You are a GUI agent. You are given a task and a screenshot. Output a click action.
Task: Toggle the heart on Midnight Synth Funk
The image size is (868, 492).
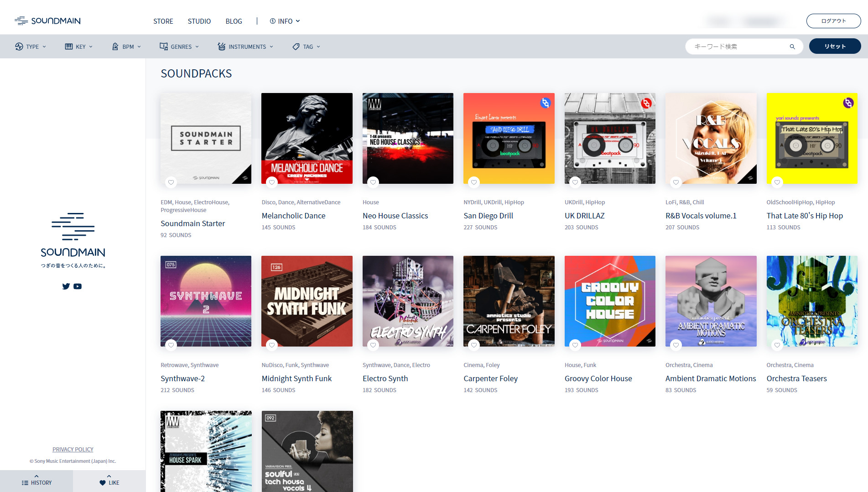pyautogui.click(x=272, y=345)
